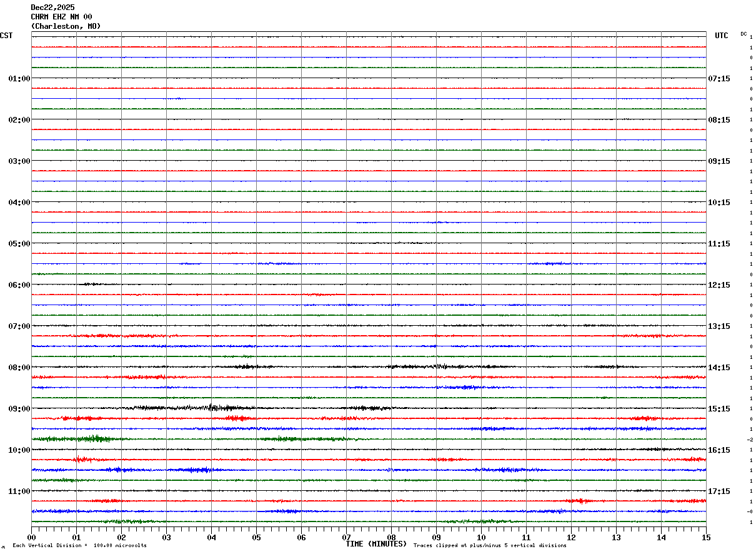Image resolution: width=756 pixels, height=554 pixels.
Task: Click the 11:15 UTC time label
Action: pyautogui.click(x=719, y=244)
